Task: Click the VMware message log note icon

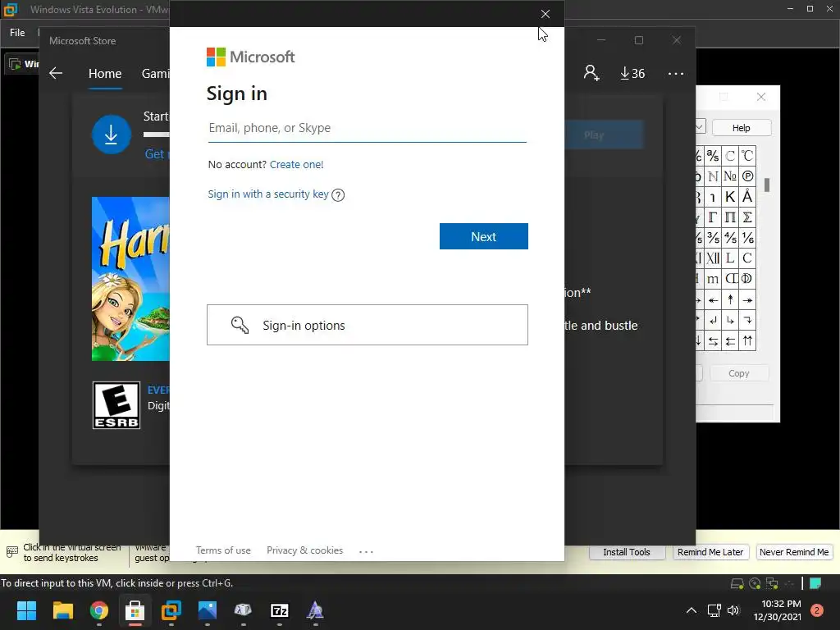Action: click(x=815, y=583)
